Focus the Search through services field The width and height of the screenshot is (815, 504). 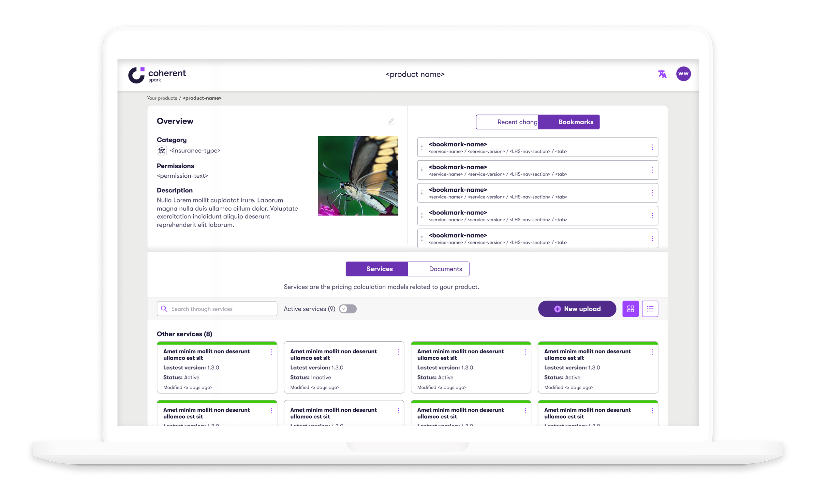click(217, 309)
